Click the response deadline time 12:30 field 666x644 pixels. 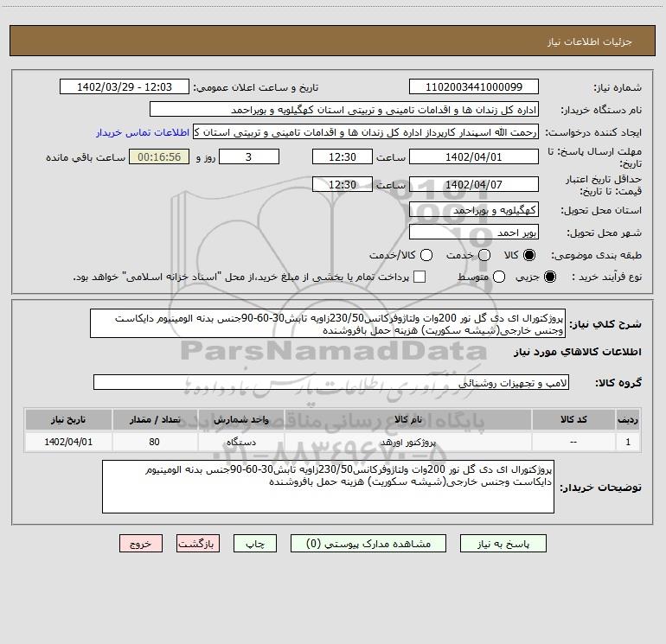343,157
